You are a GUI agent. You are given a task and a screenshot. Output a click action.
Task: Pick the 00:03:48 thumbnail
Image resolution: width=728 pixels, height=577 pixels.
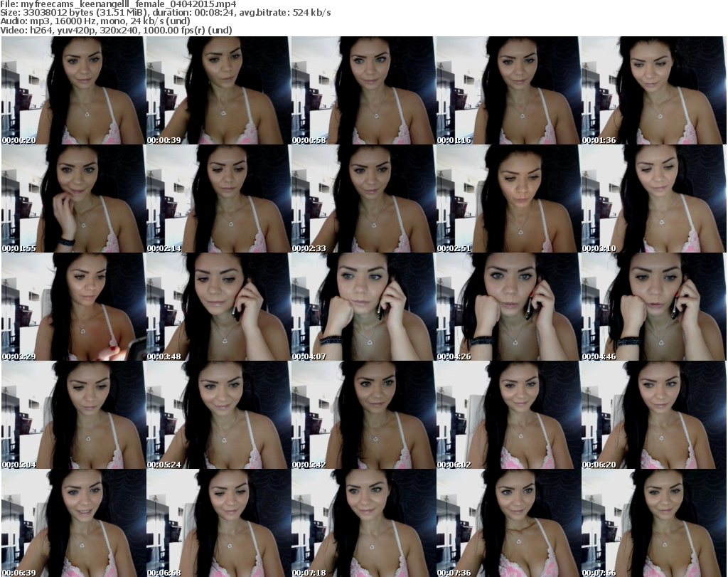(218, 307)
